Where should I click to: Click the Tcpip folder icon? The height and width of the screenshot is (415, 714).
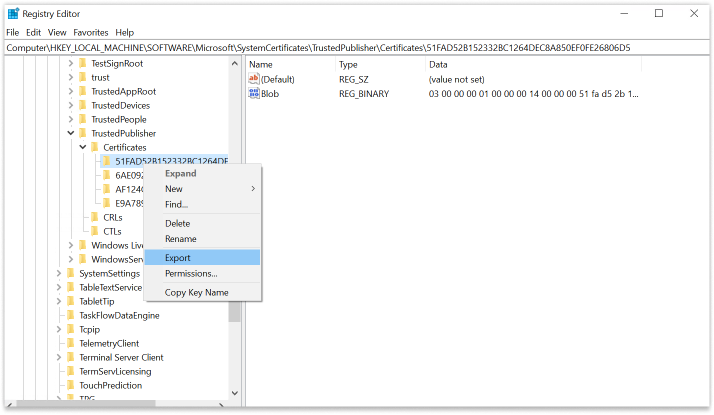tap(71, 329)
